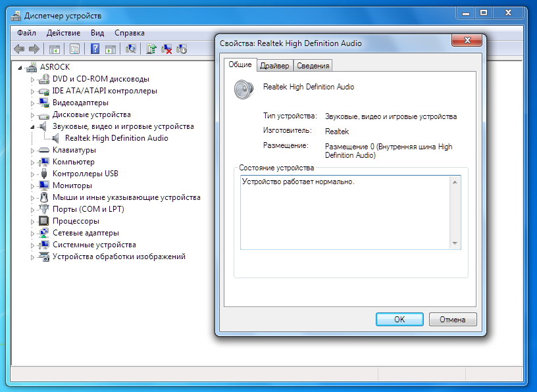
Task: Click the disable device down-arrow icon
Action: click(182, 49)
